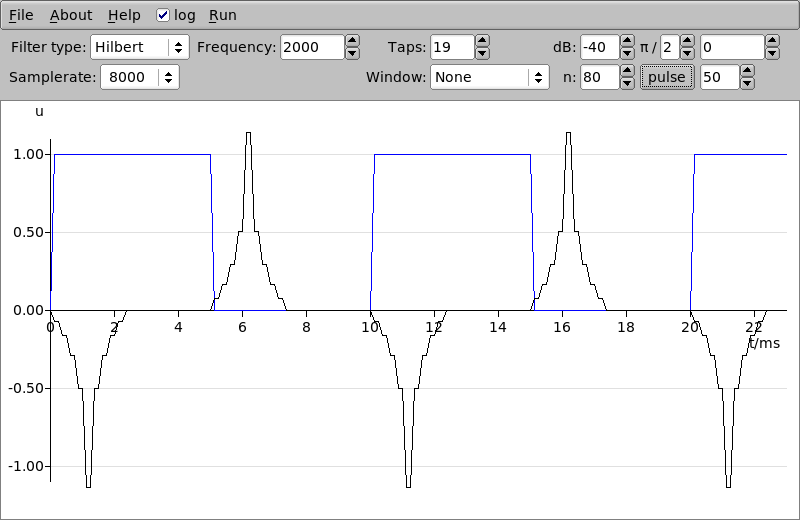Increase n value with up arrow
Image resolution: width=800 pixels, height=520 pixels.
point(627,71)
